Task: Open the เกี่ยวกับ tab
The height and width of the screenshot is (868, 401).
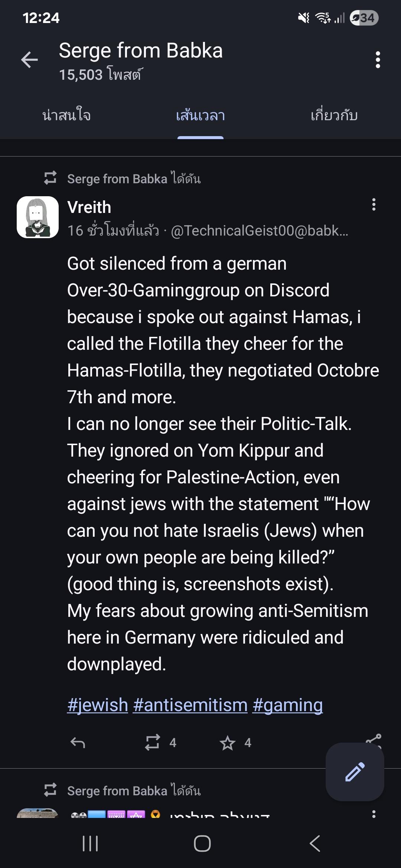Action: click(x=334, y=115)
